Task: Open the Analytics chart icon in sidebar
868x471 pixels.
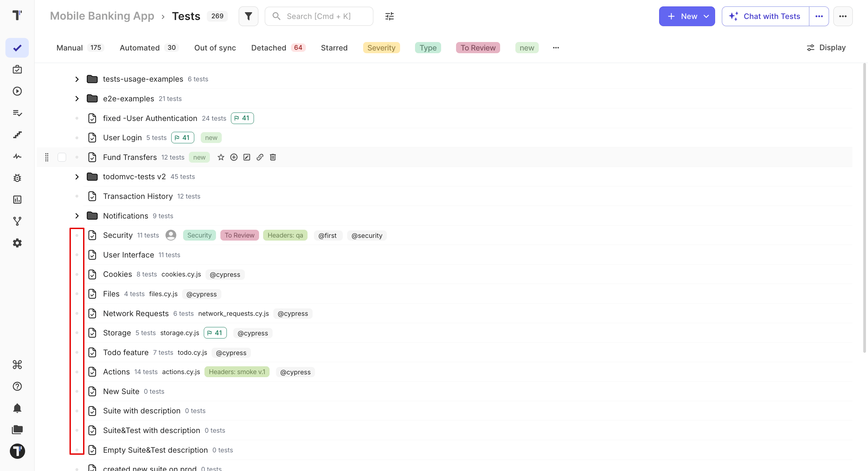Action: point(17,200)
